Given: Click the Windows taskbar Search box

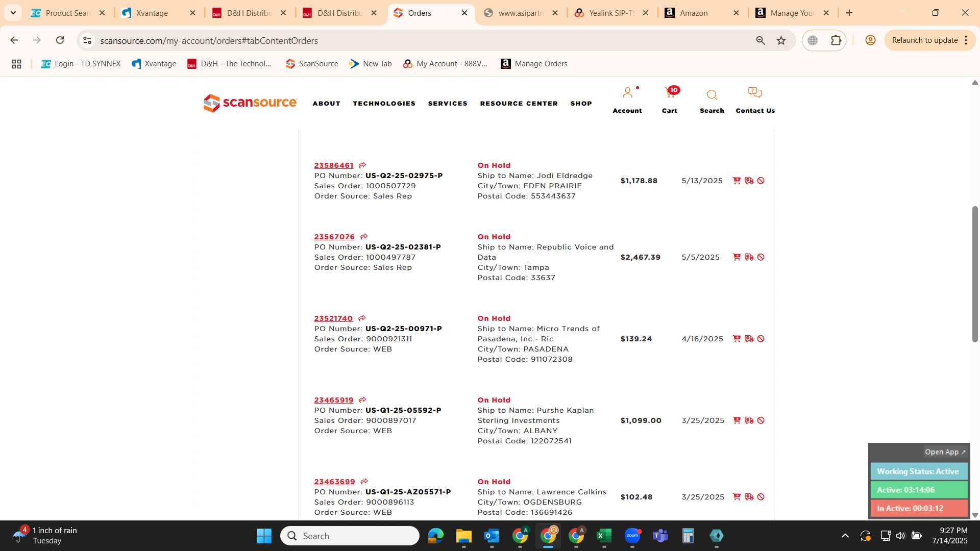Looking at the screenshot, I should click(x=350, y=536).
